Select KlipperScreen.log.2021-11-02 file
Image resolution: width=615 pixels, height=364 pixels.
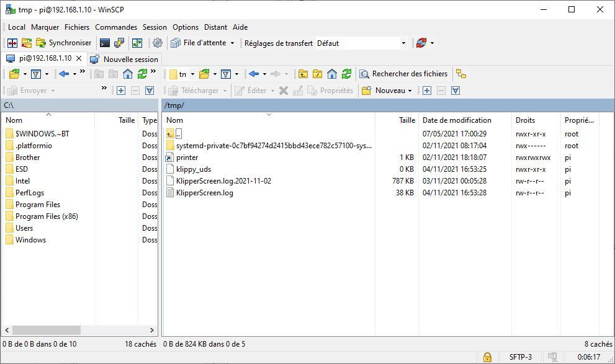click(x=223, y=181)
